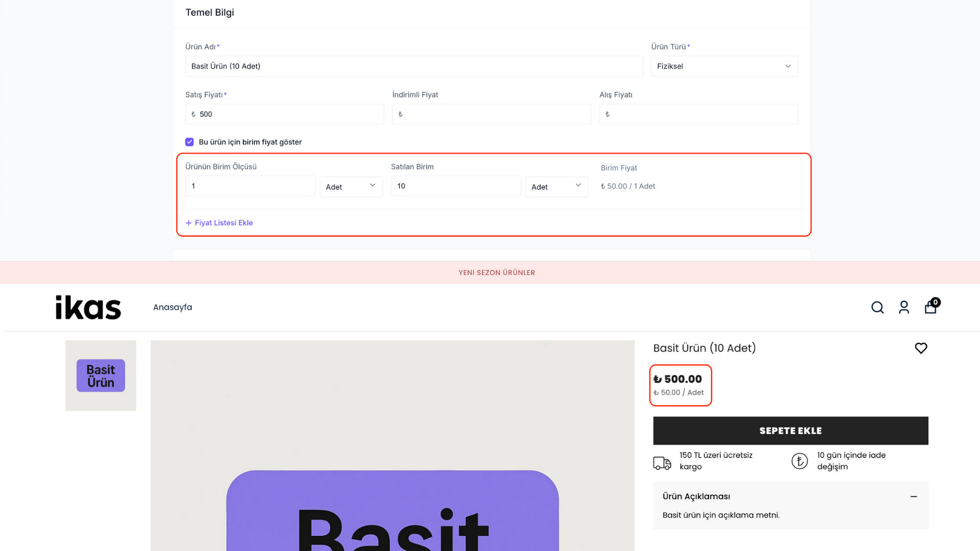The width and height of the screenshot is (980, 551).
Task: Click the storefront unit price '₺ 50.00 / Adet'
Action: pyautogui.click(x=678, y=392)
